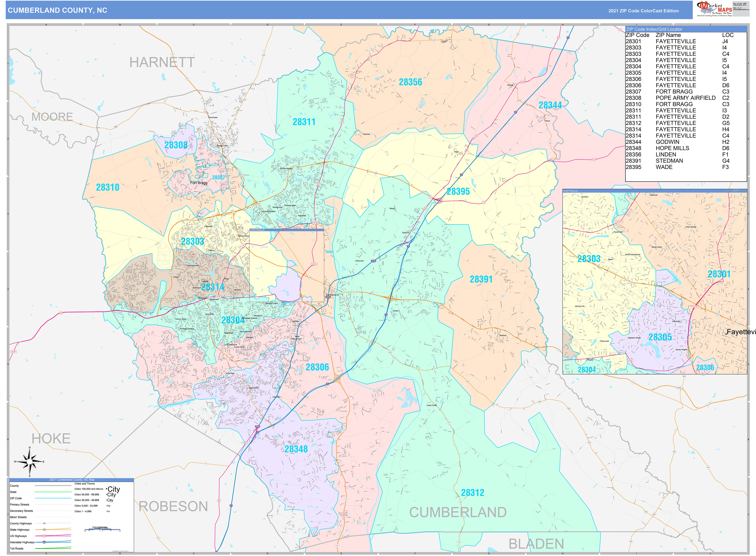
Task: Click ZIP label 28348 on the map
Action: [x=296, y=449]
